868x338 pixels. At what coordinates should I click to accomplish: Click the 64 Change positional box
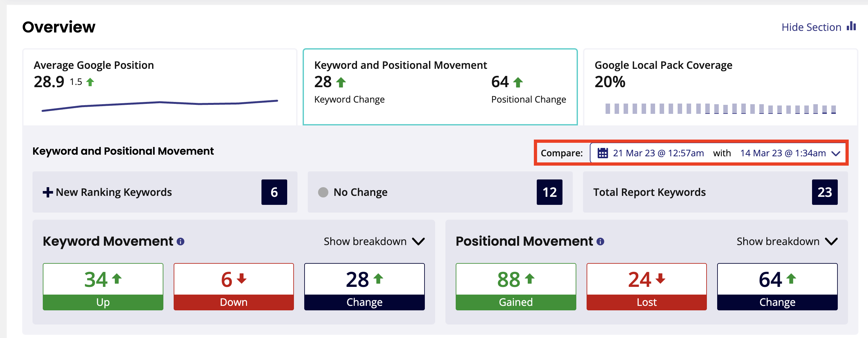coord(777,287)
